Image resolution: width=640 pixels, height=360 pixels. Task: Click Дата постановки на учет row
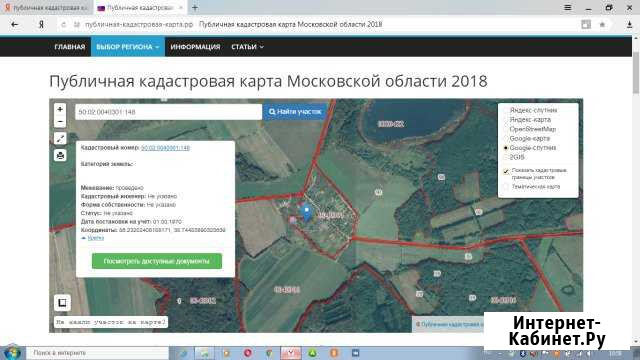131,222
